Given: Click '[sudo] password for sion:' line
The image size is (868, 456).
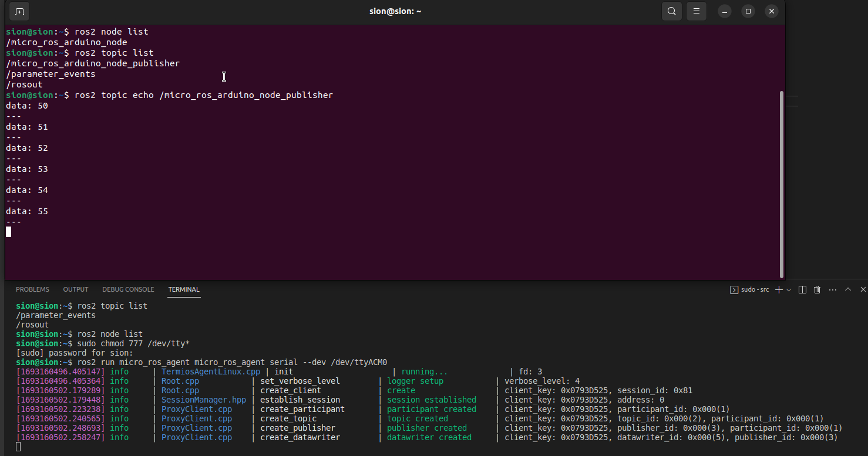Looking at the screenshot, I should pos(75,353).
